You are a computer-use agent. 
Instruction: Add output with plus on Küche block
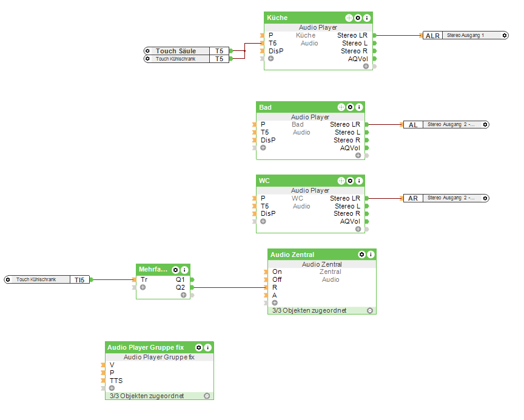(366, 66)
